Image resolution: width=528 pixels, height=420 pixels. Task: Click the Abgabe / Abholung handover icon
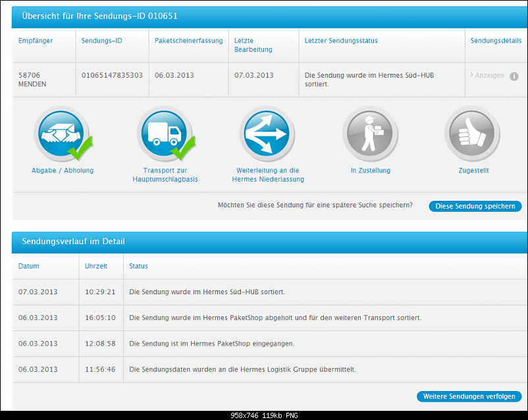pyautogui.click(x=61, y=134)
